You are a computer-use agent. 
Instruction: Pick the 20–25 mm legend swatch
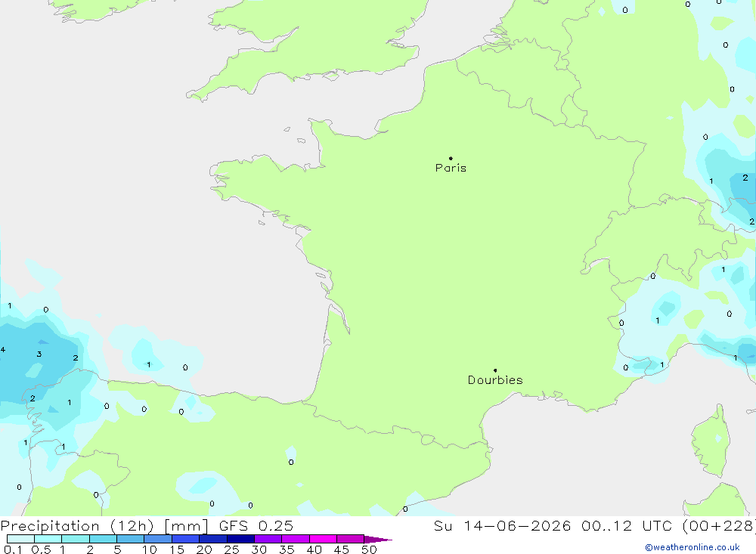coord(213,539)
